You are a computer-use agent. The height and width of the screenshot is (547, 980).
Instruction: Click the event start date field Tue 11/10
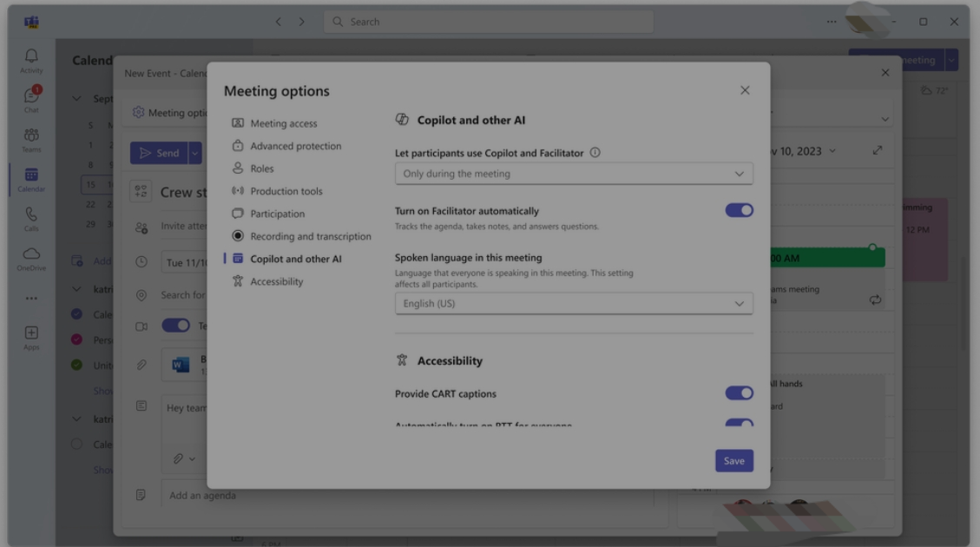(x=184, y=262)
